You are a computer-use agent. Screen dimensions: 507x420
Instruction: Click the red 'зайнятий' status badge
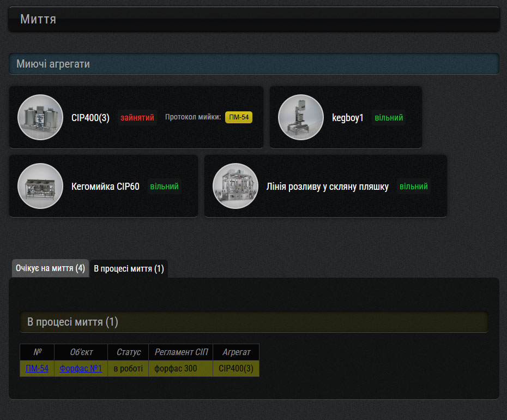(x=137, y=118)
